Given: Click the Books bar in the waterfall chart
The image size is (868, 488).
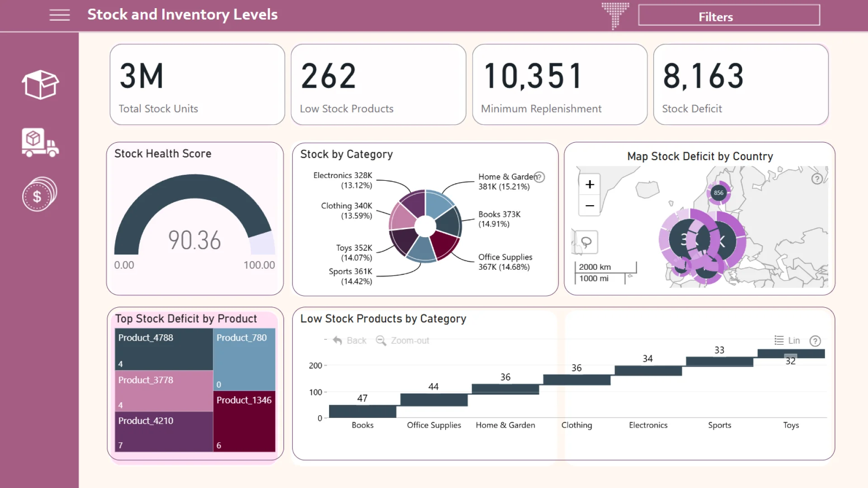Looking at the screenshot, I should click(363, 411).
